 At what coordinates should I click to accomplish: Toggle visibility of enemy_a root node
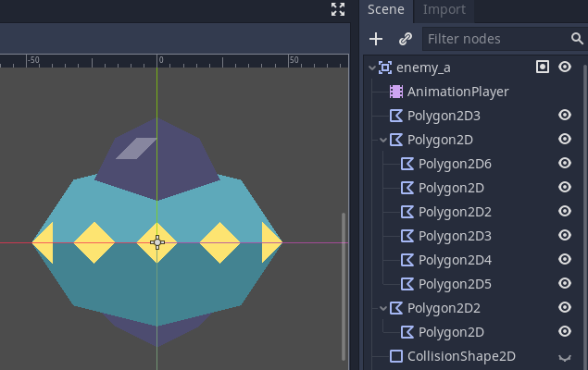click(x=564, y=67)
